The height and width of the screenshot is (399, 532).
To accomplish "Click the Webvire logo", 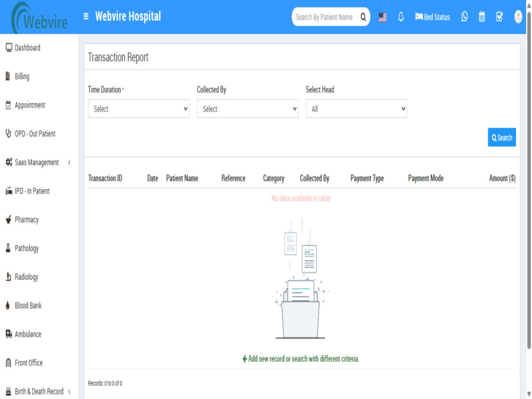I will coord(39,18).
